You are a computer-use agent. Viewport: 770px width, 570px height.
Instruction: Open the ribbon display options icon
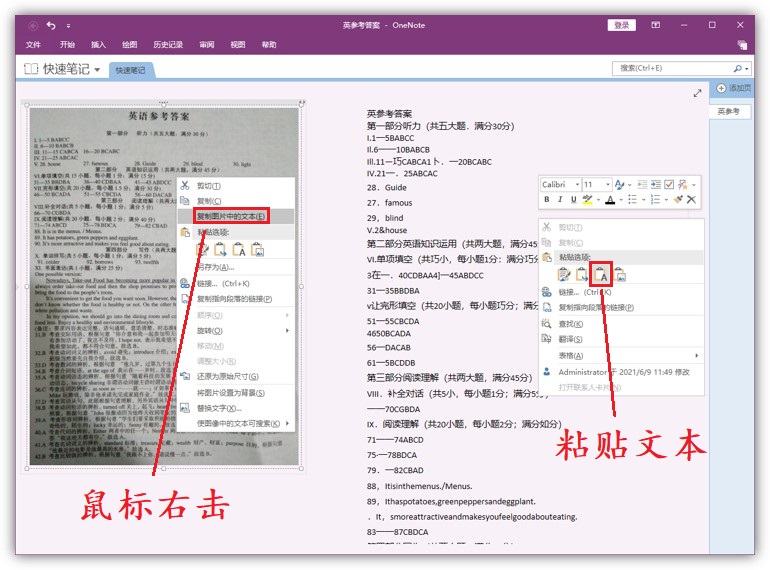point(656,25)
